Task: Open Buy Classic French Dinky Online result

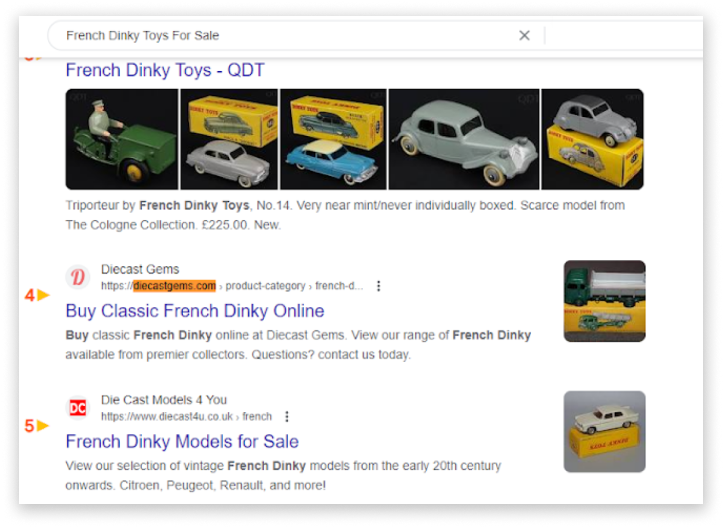Action: click(195, 310)
